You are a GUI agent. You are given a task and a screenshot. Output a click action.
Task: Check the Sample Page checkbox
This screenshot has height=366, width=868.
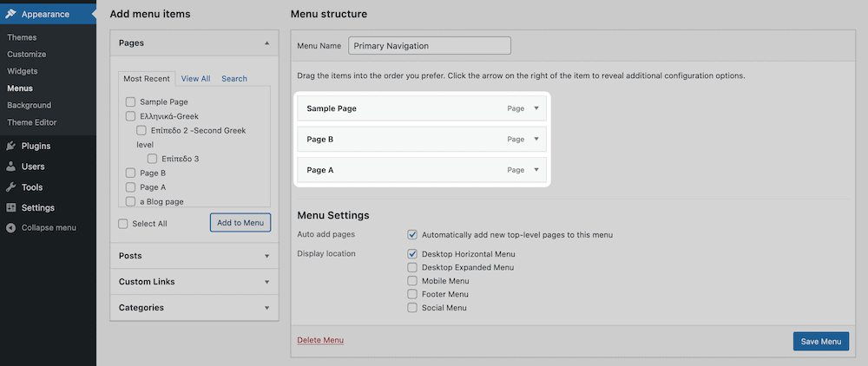[x=130, y=102]
